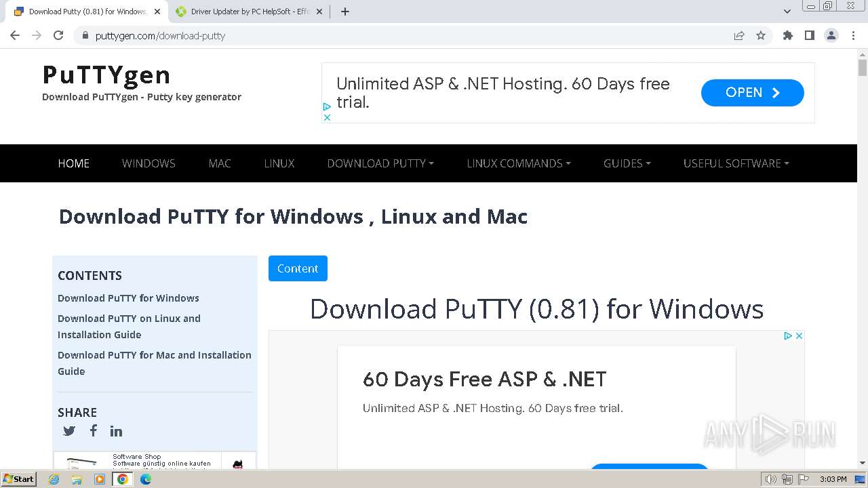Open the Chrome profile avatar
Image resolution: width=868 pixels, height=488 pixels.
(831, 35)
